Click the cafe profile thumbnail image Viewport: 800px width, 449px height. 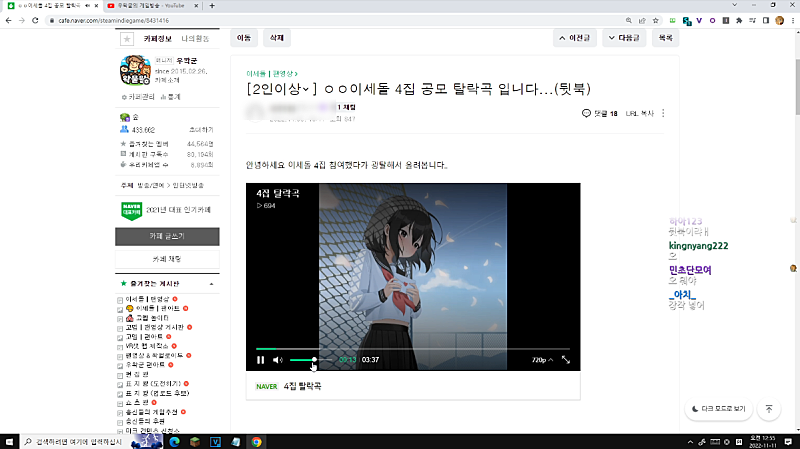135,70
